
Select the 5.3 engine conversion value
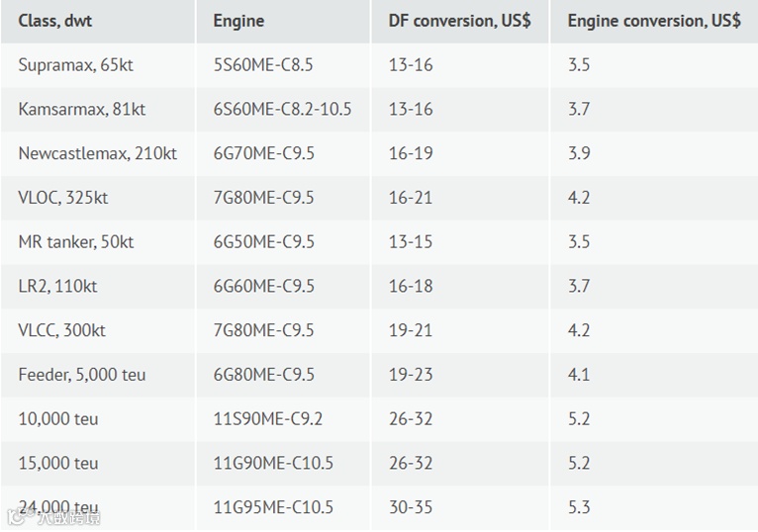click(579, 507)
